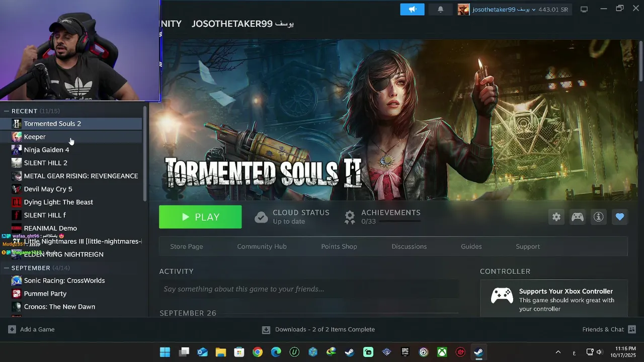The width and height of the screenshot is (644, 362).
Task: Click the Big Picture mode monitor icon
Action: click(584, 9)
